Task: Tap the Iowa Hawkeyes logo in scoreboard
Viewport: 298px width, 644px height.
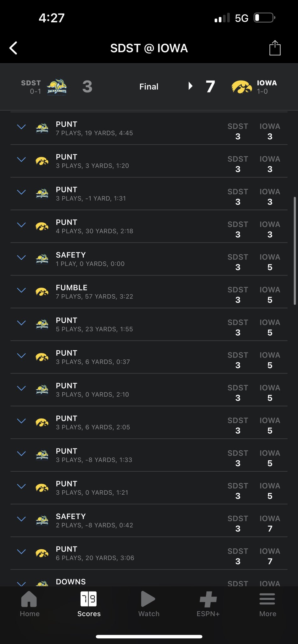Action: point(242,87)
